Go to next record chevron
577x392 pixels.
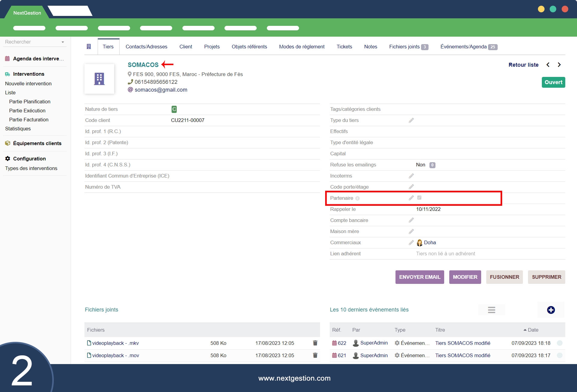pyautogui.click(x=559, y=65)
